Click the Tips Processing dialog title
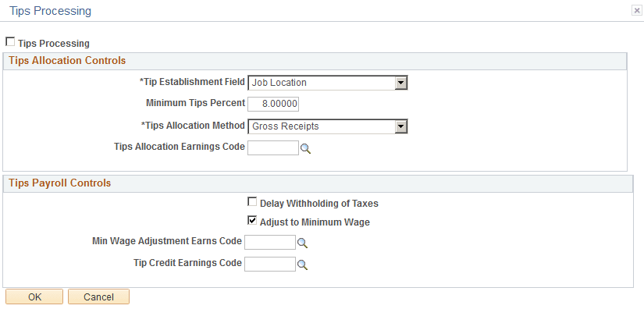Viewport: 644px width, 309px height. [50, 11]
